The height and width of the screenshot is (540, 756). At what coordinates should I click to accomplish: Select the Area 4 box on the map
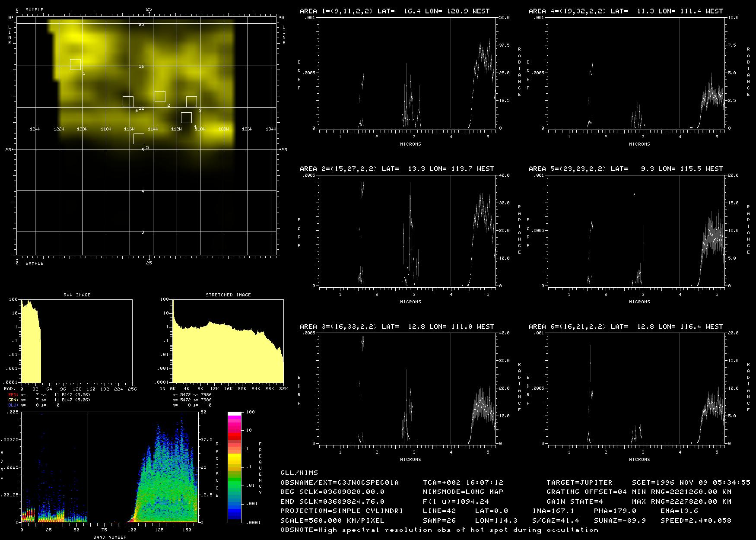tap(186, 118)
